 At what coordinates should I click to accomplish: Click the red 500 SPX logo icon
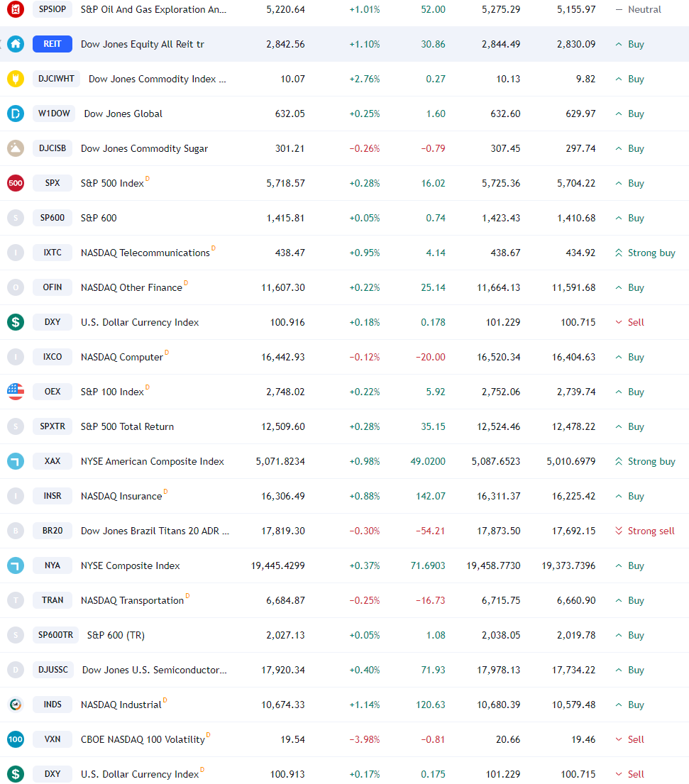click(16, 183)
